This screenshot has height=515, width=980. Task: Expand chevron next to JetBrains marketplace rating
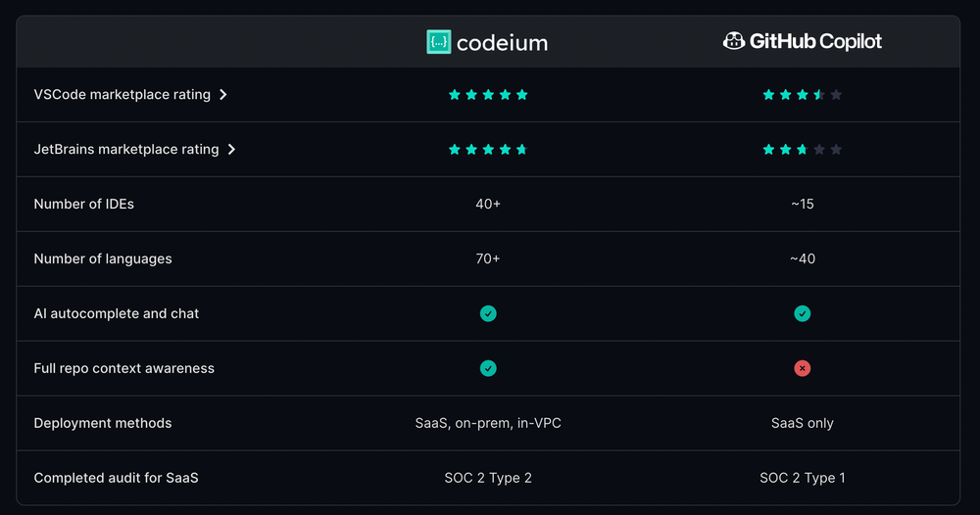[x=231, y=150]
